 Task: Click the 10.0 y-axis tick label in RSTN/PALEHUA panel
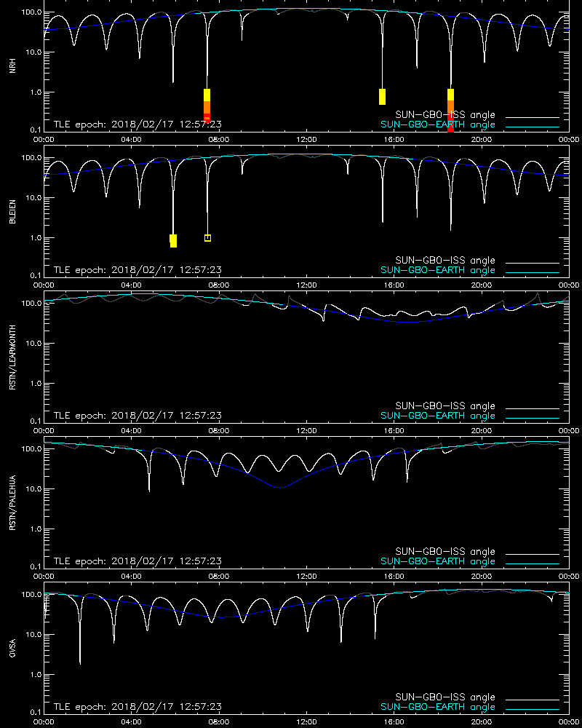tap(33, 489)
